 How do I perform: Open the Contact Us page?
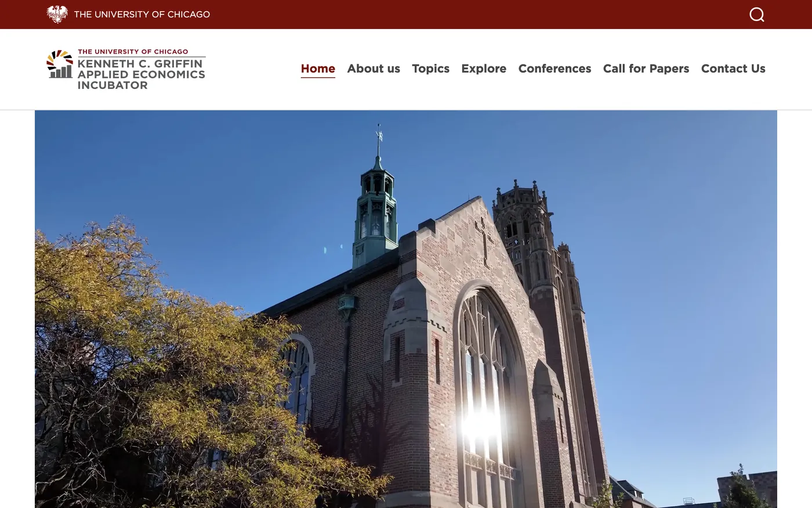tap(733, 69)
